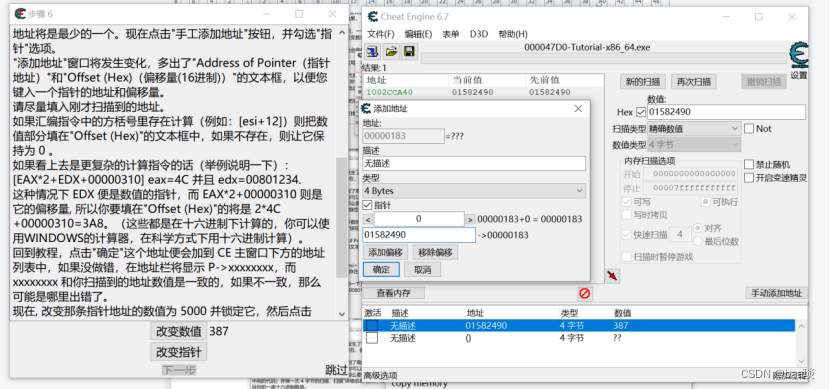
Task: Click the tutorial scrollbar up arrow
Action: pyautogui.click(x=341, y=33)
